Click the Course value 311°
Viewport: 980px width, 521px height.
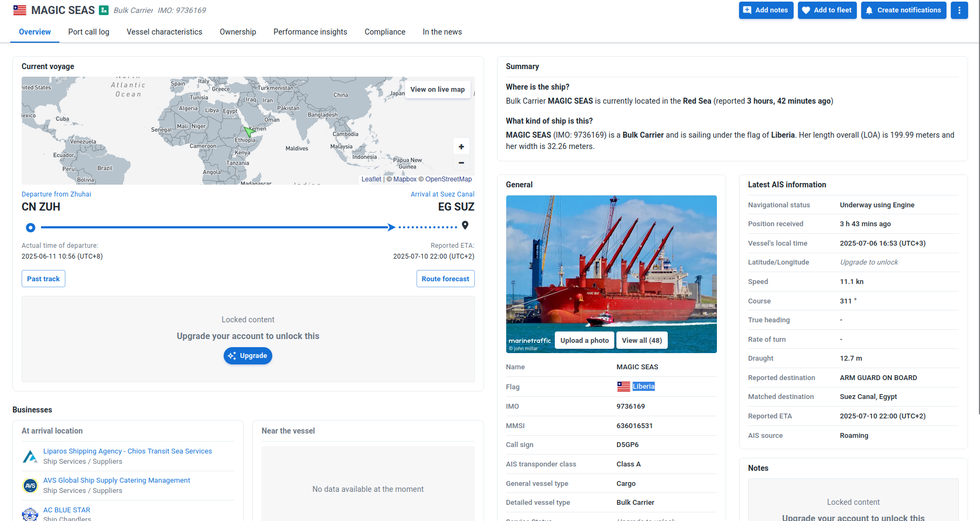848,301
